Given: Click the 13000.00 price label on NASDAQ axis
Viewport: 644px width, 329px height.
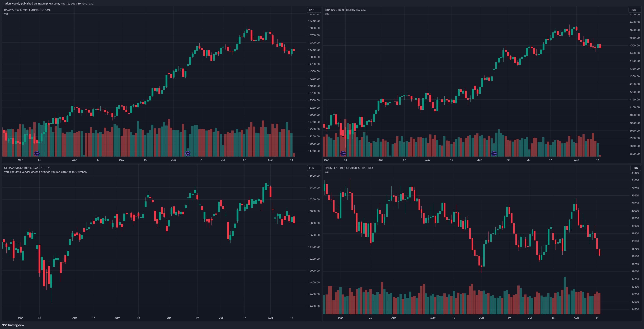Looking at the screenshot, I should pos(314,115).
